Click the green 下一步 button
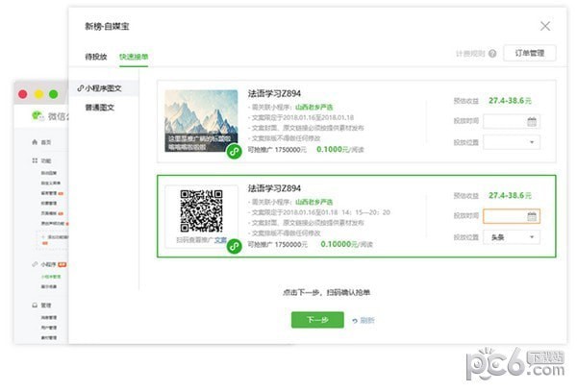The image size is (577, 392). pos(317,320)
